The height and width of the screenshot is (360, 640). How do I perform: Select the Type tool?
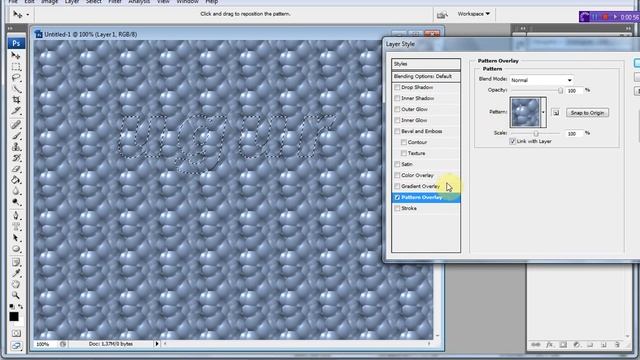click(16, 226)
